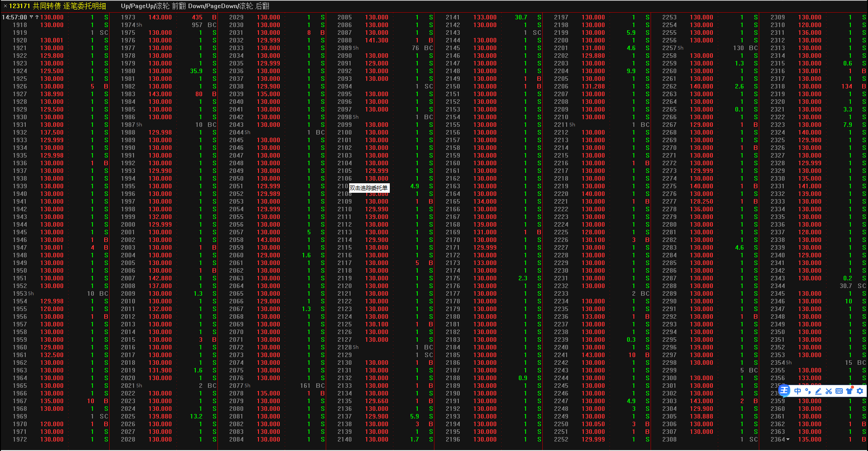Toggle the Chinese/English input mode button
Screen dimensions: 868x451
tap(798, 391)
